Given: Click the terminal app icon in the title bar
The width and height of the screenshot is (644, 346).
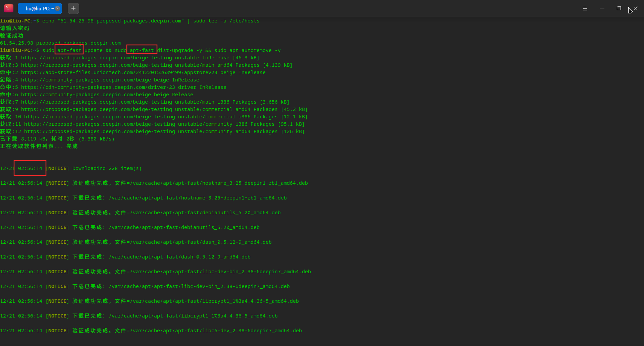Looking at the screenshot, I should click(x=9, y=8).
